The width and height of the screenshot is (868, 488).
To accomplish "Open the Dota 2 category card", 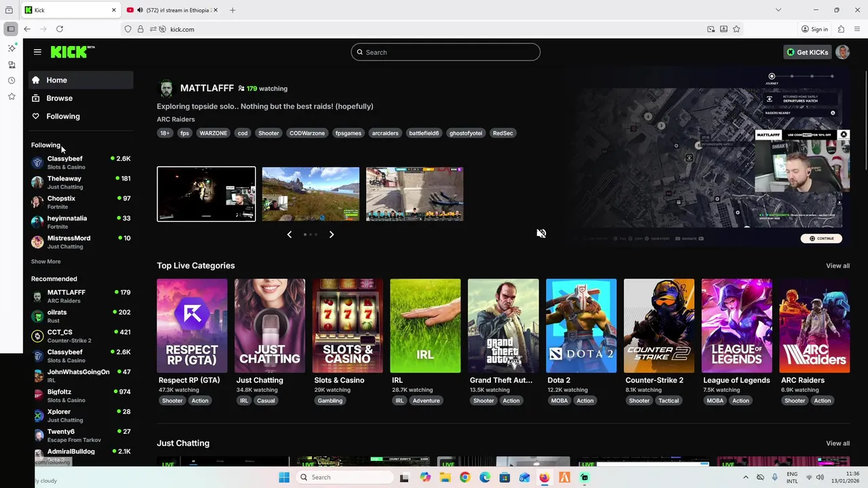I will pos(581,326).
